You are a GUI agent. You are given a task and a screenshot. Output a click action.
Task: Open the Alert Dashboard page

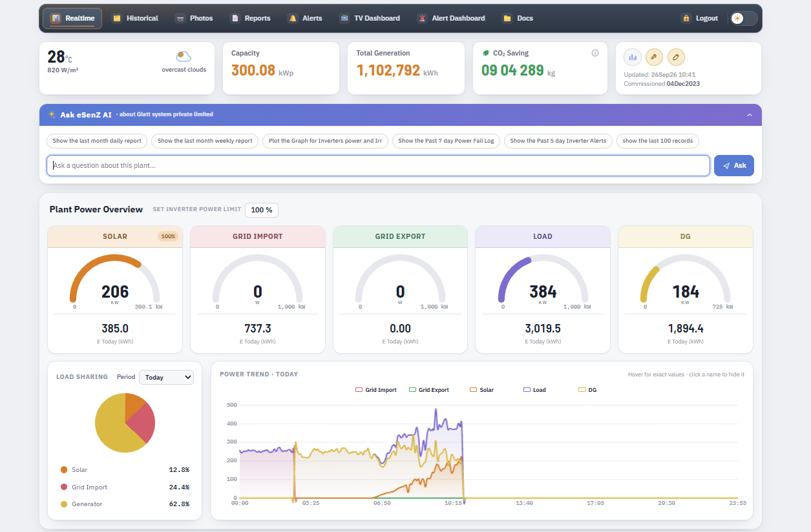[451, 18]
